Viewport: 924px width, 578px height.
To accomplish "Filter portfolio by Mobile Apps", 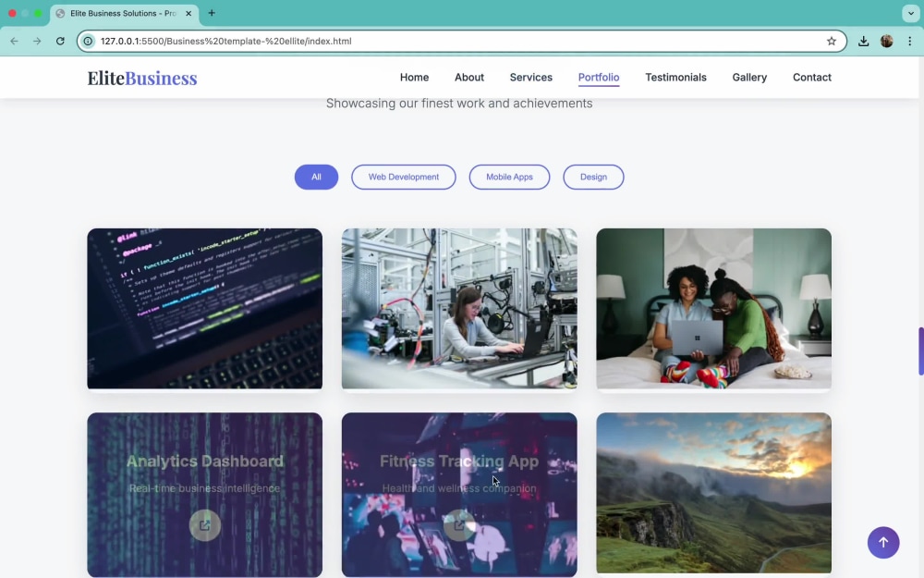I will 509,177.
